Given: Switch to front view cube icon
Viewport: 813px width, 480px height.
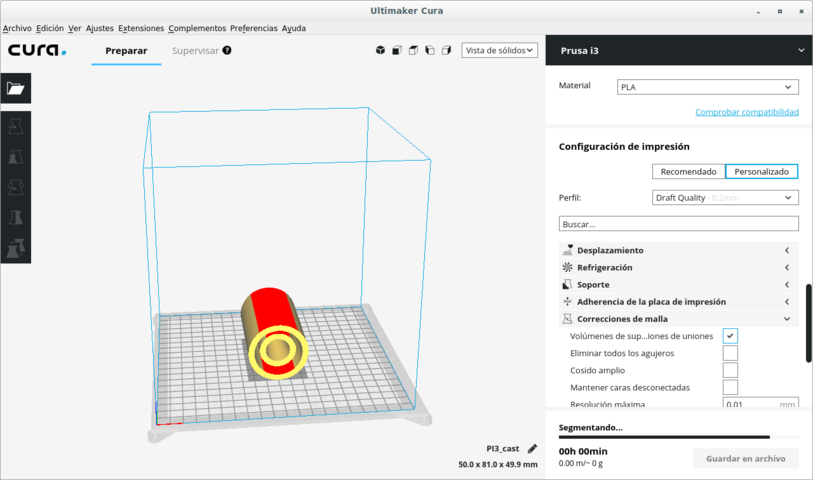Looking at the screenshot, I should coord(397,50).
